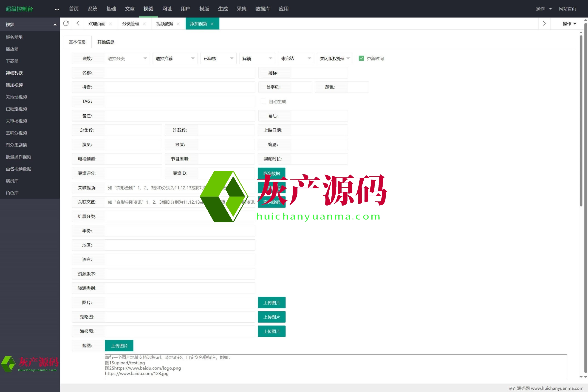Screen dimensions: 588x392
Task: Open the 已审核 status dropdown
Action: 218,59
